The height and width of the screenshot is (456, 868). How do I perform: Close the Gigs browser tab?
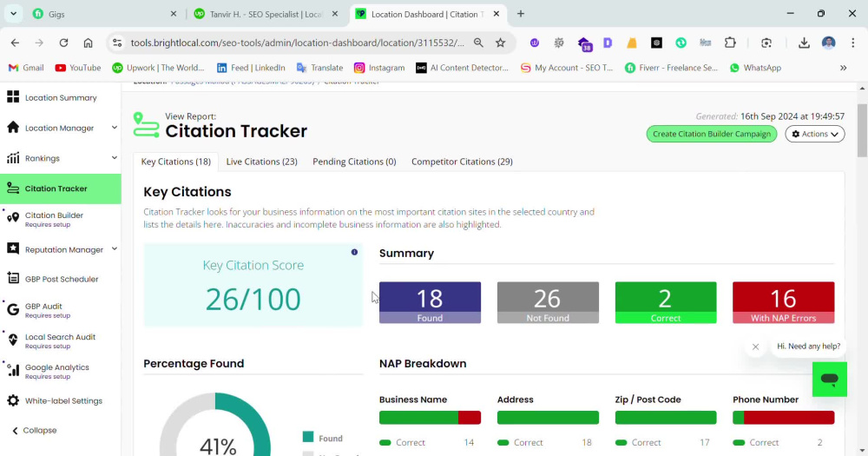point(174,14)
